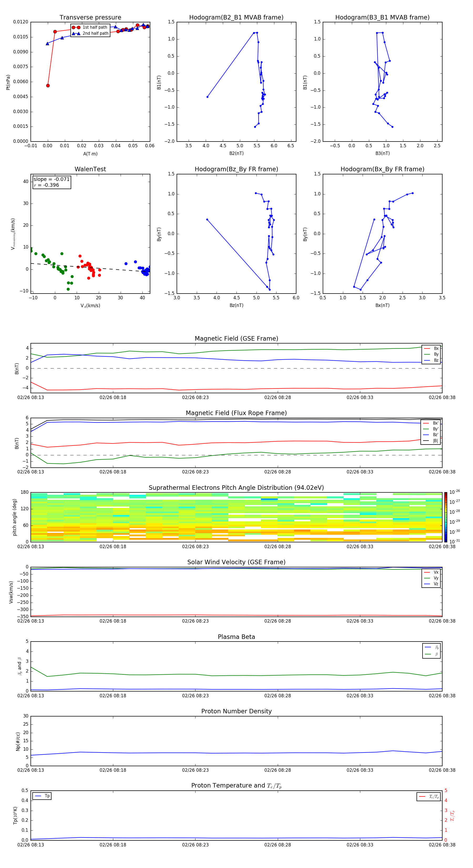Click the red circle marker of the '1st half path' legend entry
The width and height of the screenshot is (473, 868).
[76, 27]
